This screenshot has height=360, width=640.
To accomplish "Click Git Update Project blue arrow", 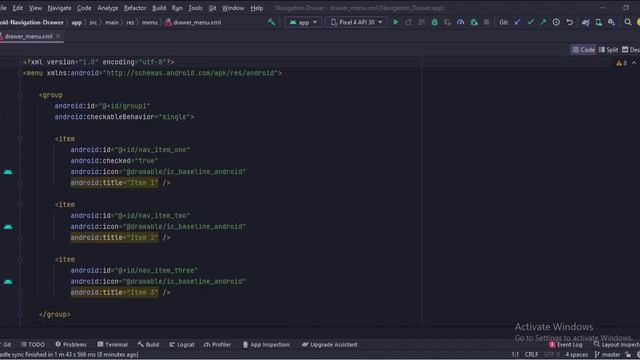I will [517, 22].
